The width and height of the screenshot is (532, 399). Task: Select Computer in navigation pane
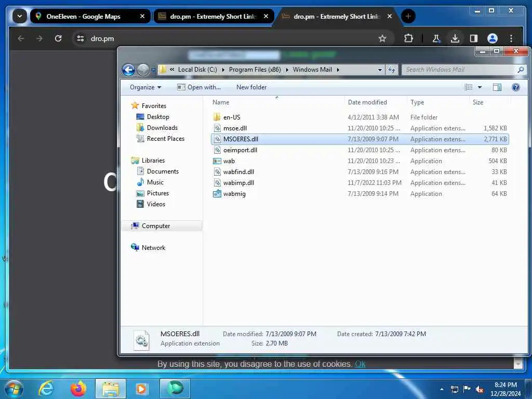click(162, 226)
